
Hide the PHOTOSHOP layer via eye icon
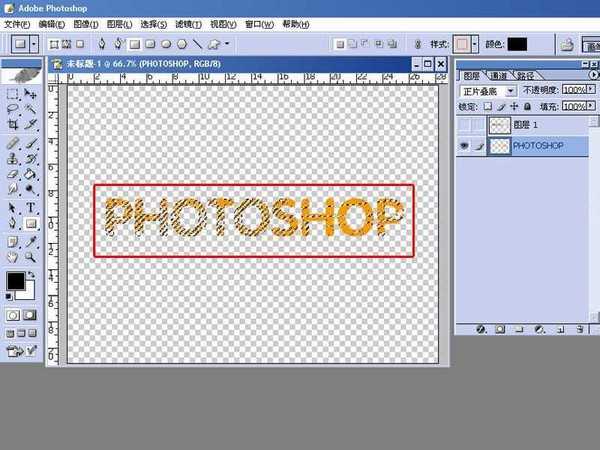click(x=463, y=146)
